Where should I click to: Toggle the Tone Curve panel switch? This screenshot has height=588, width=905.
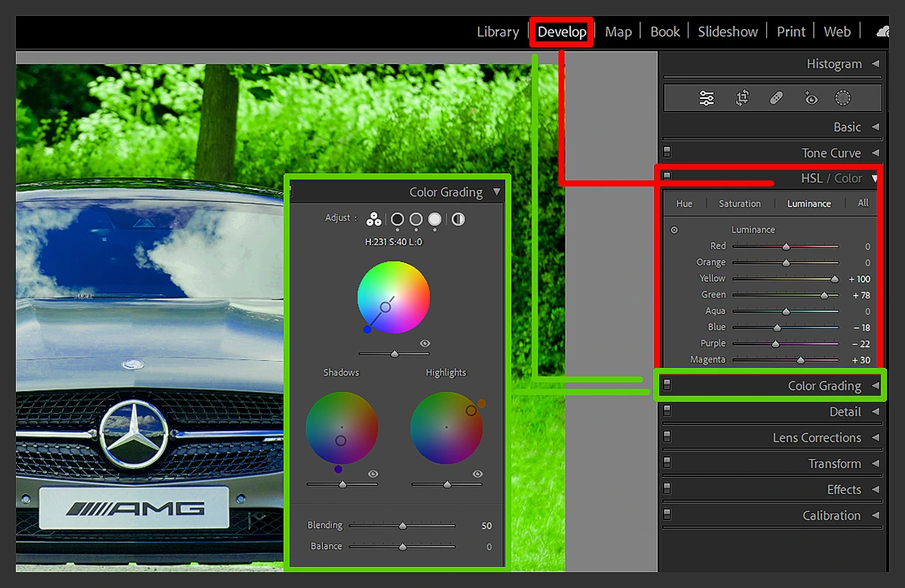point(667,153)
